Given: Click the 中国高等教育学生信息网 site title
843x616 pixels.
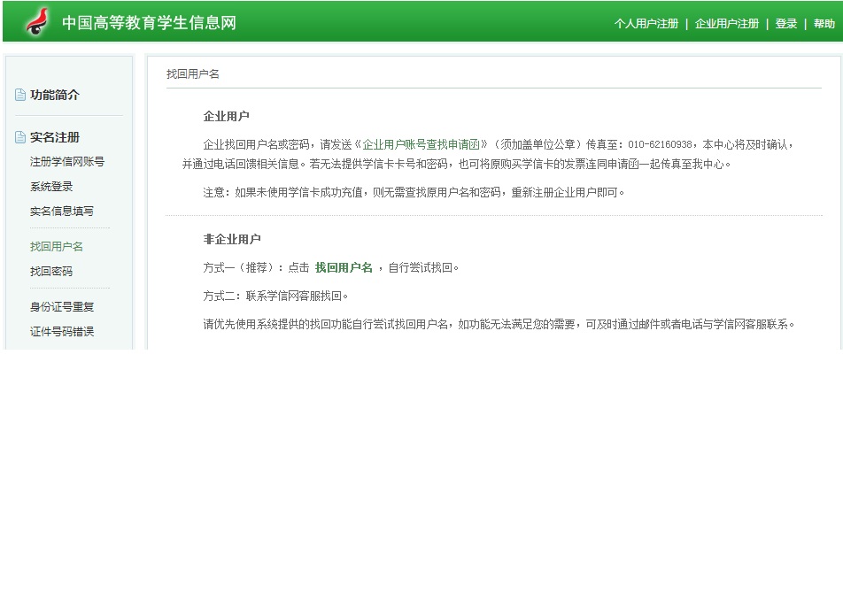Looking at the screenshot, I should (149, 23).
